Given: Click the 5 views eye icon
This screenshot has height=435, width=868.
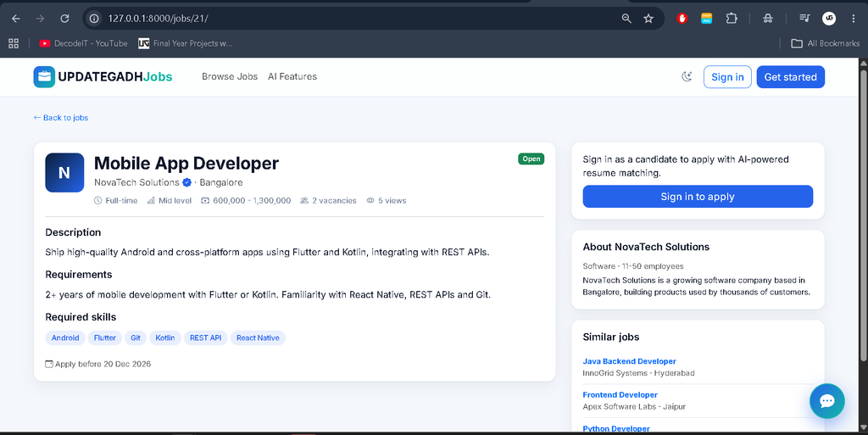Looking at the screenshot, I should click(370, 200).
